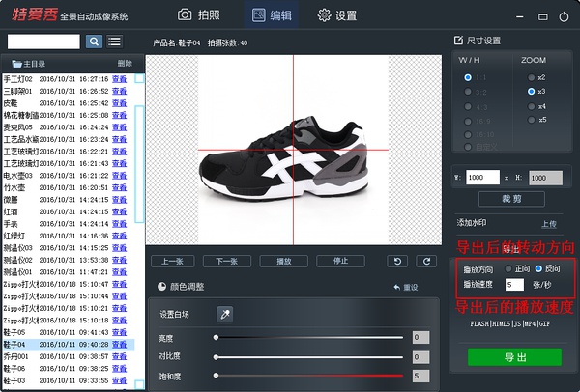580x392 pixels.
Task: Open the list view menu icon
Action: click(x=115, y=42)
